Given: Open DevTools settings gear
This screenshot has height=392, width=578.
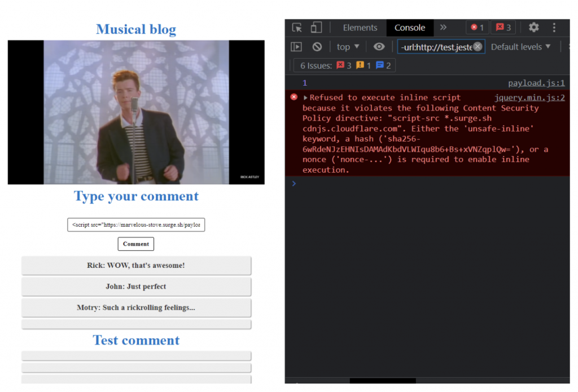Looking at the screenshot, I should [533, 27].
